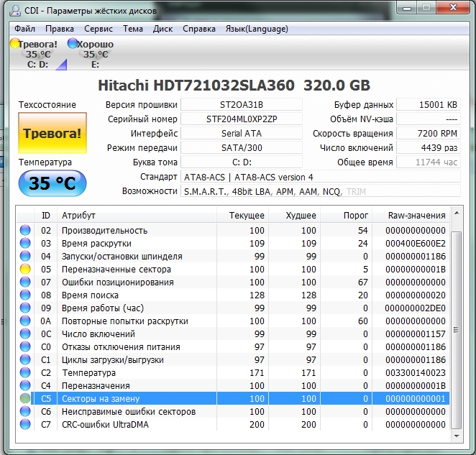476x455 pixels.
Task: Click the Версия прошивки field ST2OA31B
Action: tap(242, 105)
